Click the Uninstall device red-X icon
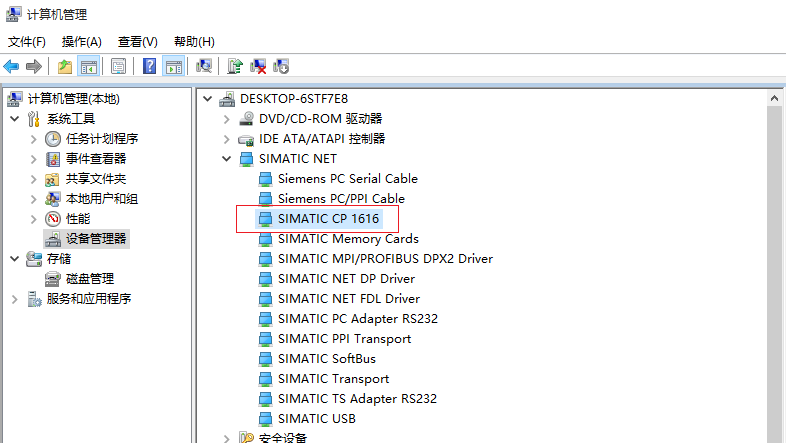 258,66
